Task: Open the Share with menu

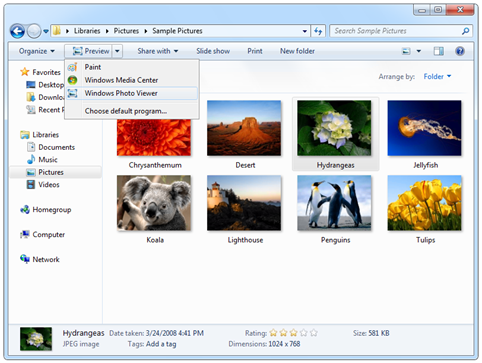Action: tap(158, 51)
